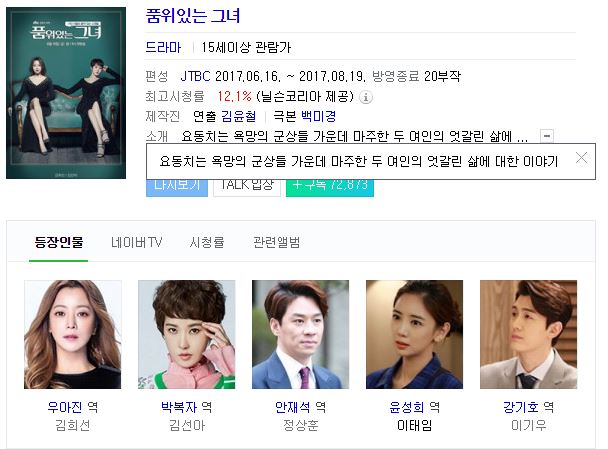The width and height of the screenshot is (608, 449).
Task: Open the drama poster thumbnail
Action: 66,93
